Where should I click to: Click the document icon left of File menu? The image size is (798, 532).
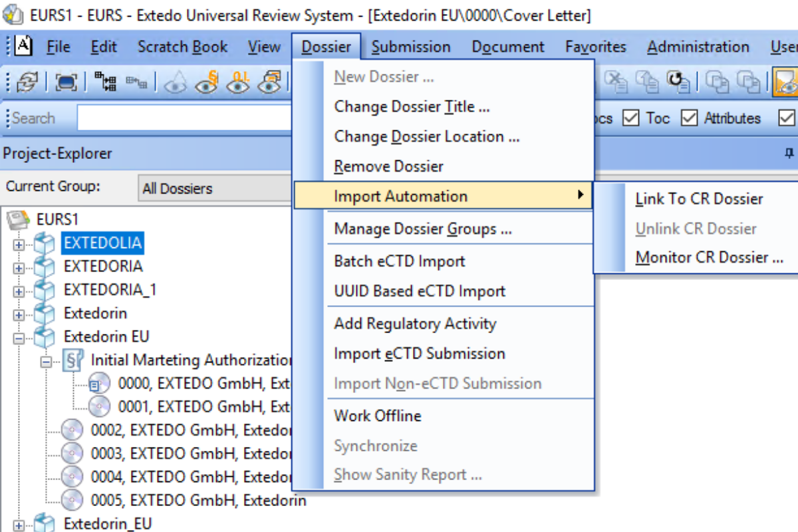click(x=23, y=46)
